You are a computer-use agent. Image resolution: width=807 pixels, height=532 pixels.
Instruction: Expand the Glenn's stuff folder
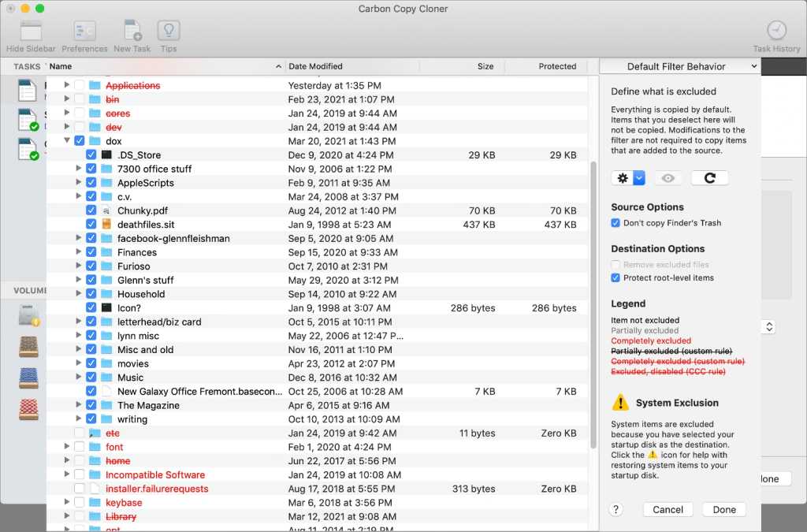click(x=78, y=279)
